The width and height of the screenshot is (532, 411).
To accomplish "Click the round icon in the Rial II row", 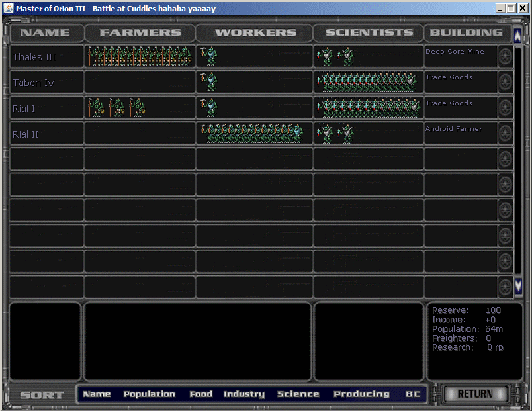I will pos(505,134).
